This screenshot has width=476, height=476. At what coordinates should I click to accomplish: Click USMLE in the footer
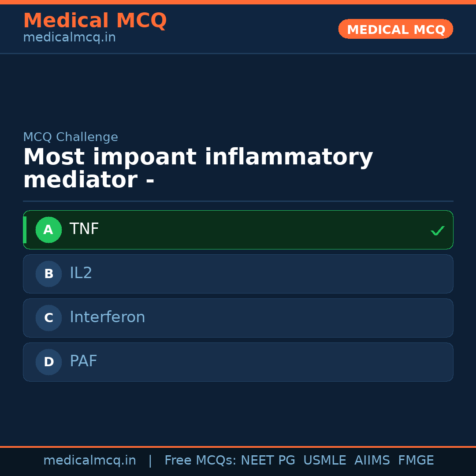click(324, 461)
